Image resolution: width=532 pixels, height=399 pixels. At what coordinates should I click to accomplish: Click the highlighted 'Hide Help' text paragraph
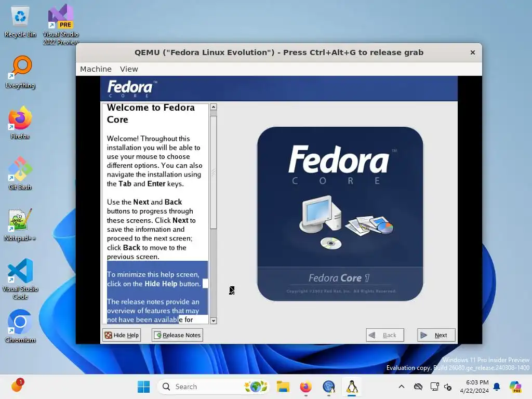tap(154, 279)
